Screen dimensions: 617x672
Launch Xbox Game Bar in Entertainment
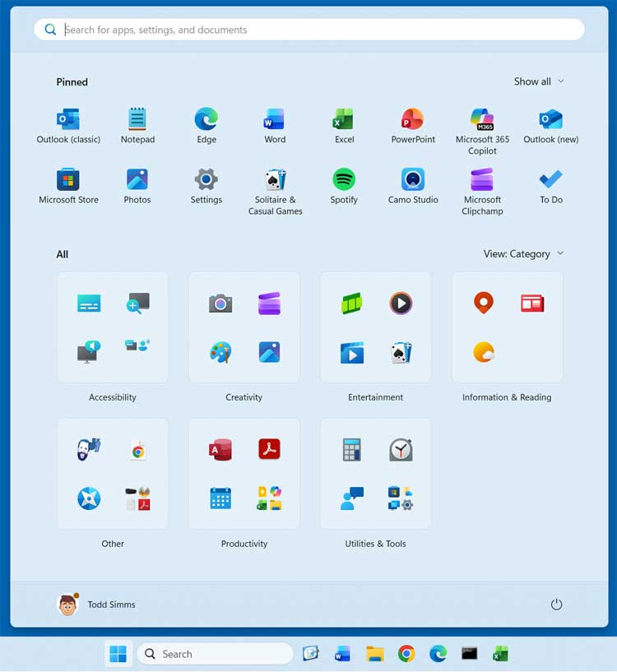351,304
